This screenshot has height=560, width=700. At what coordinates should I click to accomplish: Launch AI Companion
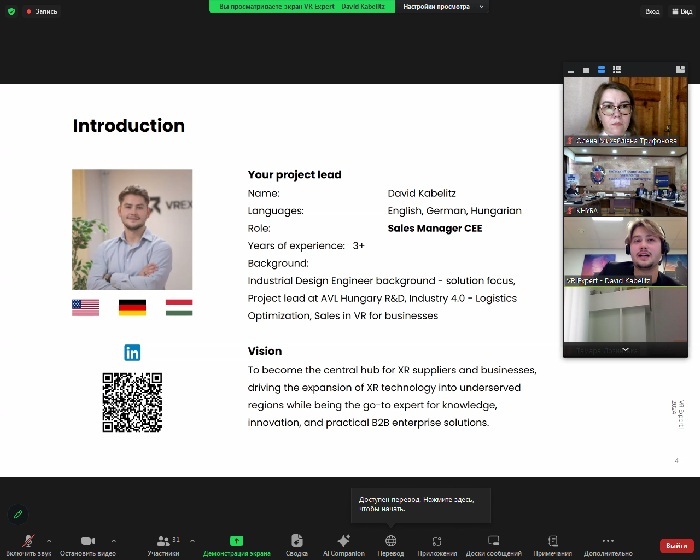point(343,540)
